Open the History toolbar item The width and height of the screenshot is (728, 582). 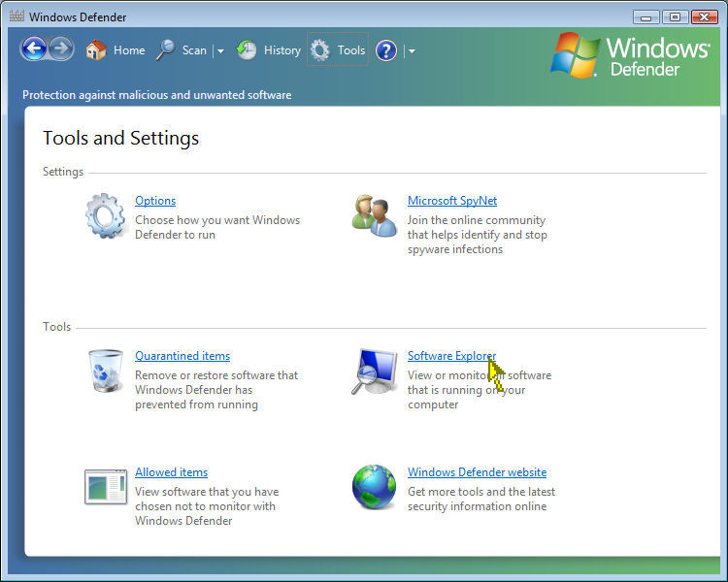(282, 50)
